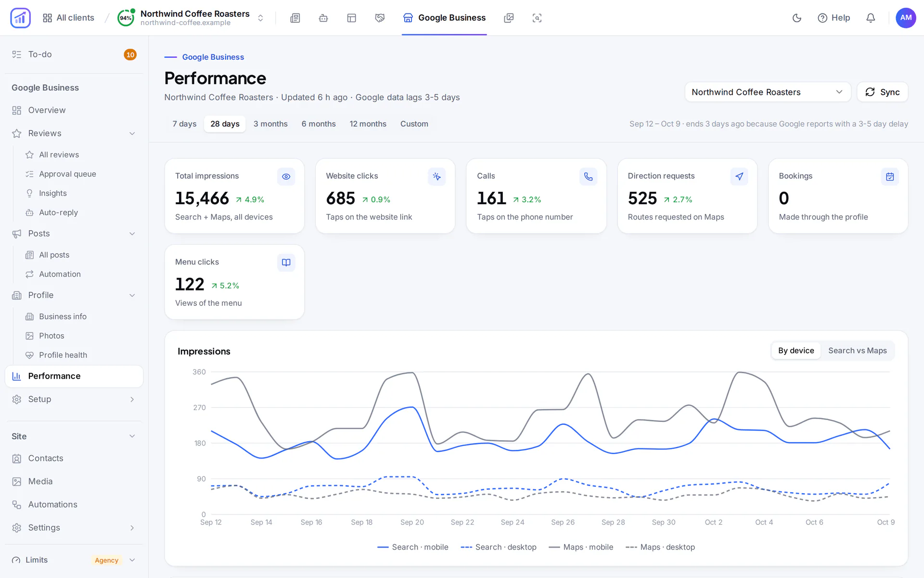Open the notifications bell
Image resolution: width=924 pixels, height=578 pixels.
(x=871, y=18)
